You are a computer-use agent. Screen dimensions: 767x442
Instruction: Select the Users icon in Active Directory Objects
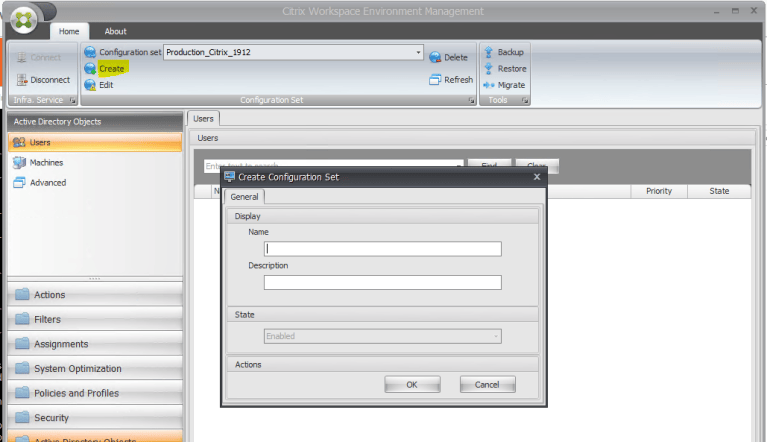click(x=19, y=142)
